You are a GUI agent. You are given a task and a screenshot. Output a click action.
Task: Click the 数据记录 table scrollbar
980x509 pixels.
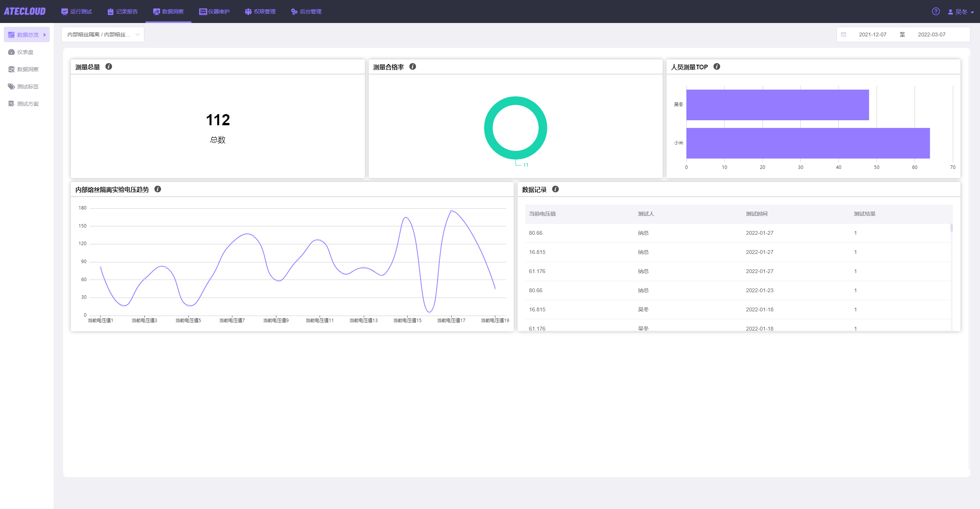click(951, 228)
